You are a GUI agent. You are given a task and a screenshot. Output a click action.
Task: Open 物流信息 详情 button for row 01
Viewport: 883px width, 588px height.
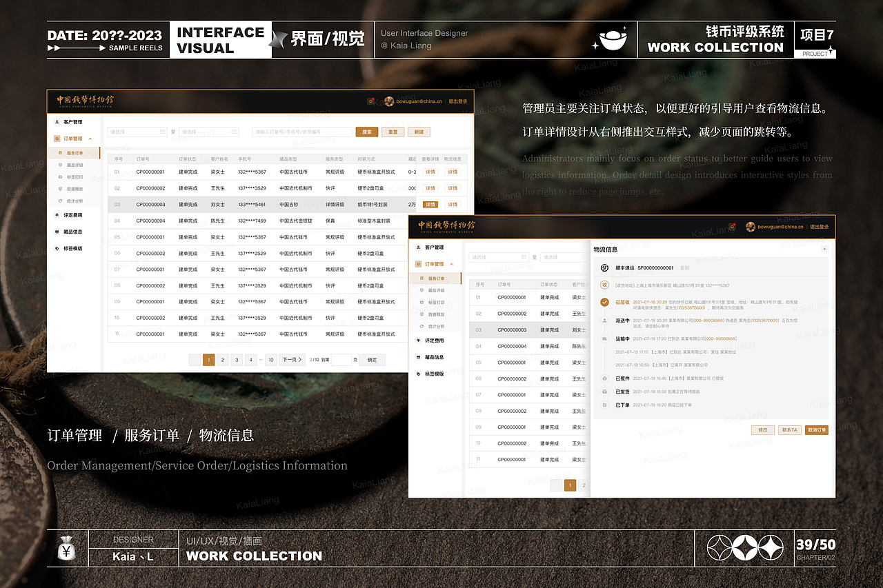point(453,172)
